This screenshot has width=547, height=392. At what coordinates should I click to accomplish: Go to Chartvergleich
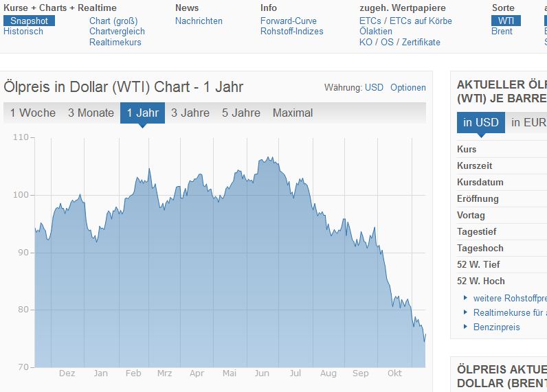click(x=117, y=32)
